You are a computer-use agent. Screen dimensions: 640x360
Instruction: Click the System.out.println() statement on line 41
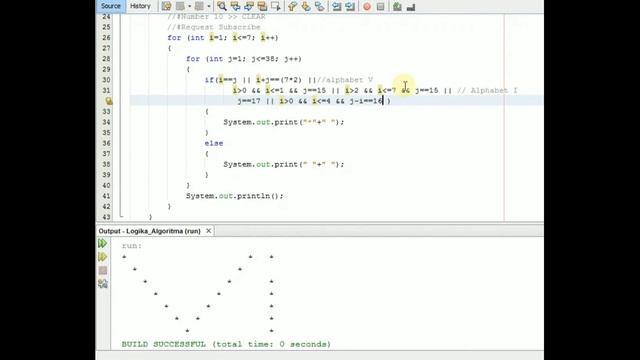[x=235, y=196]
